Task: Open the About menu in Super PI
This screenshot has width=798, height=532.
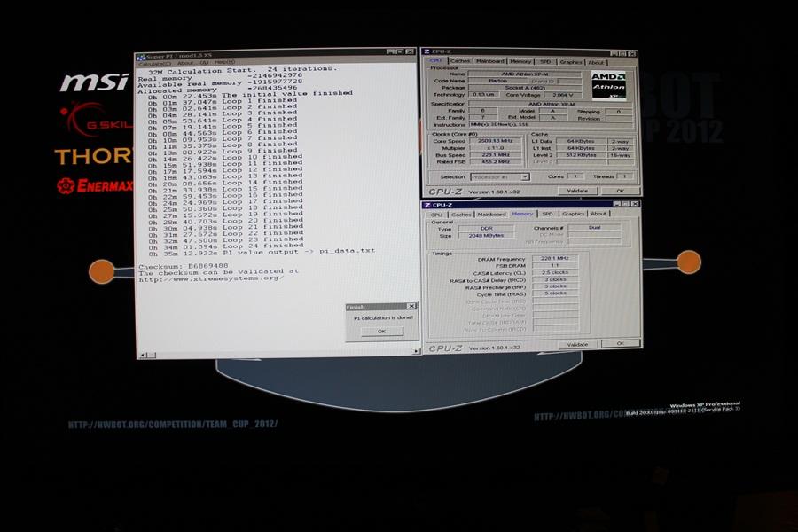Action: pos(193,63)
